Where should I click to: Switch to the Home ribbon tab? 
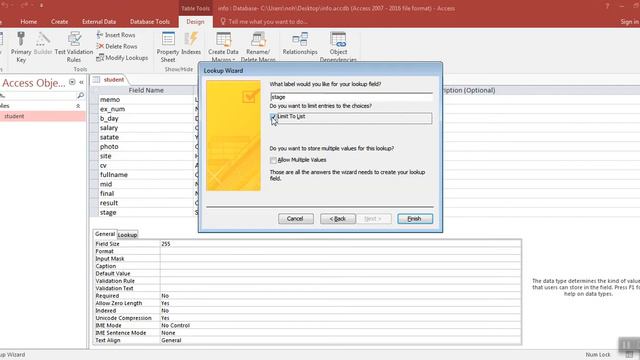(29, 22)
